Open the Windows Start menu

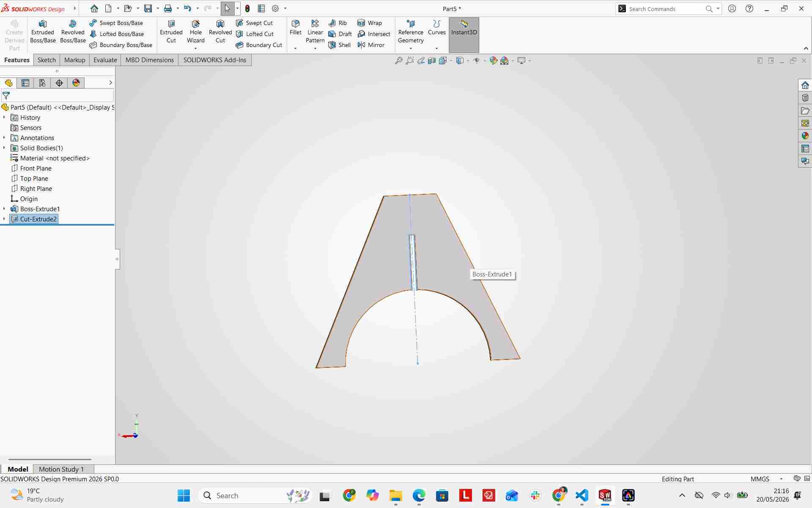pos(184,495)
